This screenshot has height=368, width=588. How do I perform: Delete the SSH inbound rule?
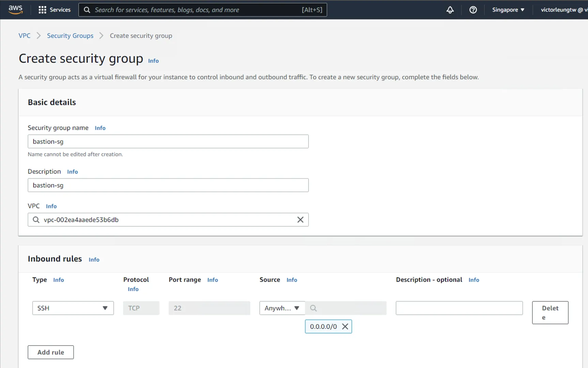[x=550, y=312]
